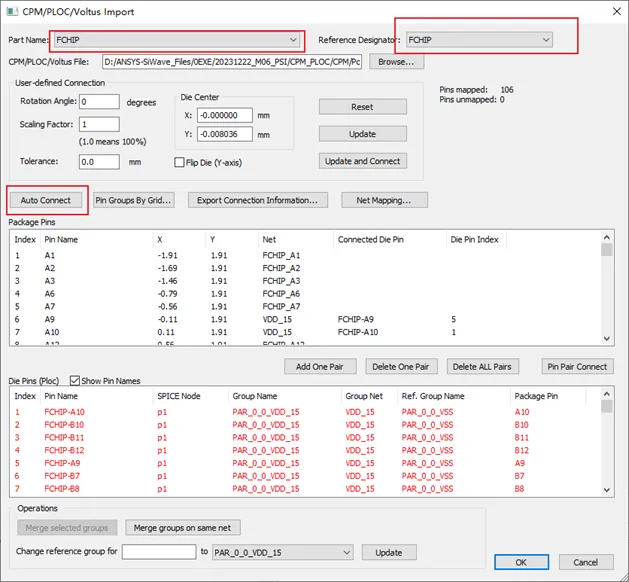629x582 pixels.
Task: Expand the Reference Designator combo box
Action: click(x=479, y=40)
